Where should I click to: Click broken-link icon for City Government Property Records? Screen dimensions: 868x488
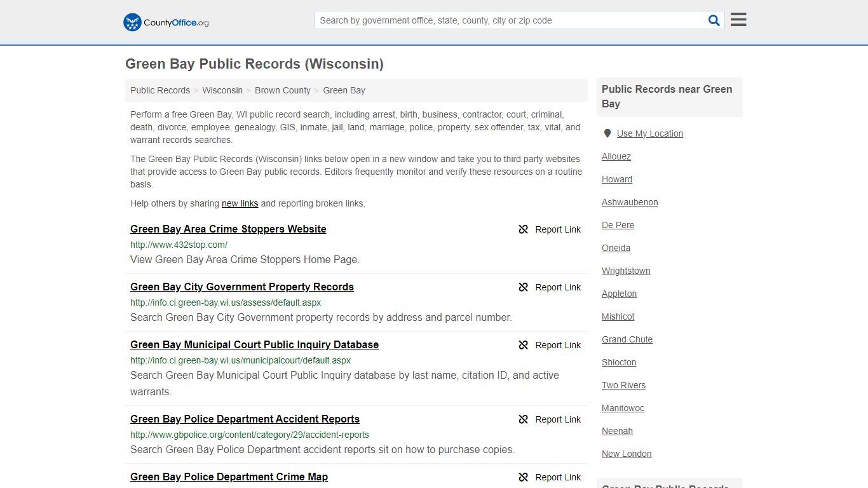click(524, 287)
